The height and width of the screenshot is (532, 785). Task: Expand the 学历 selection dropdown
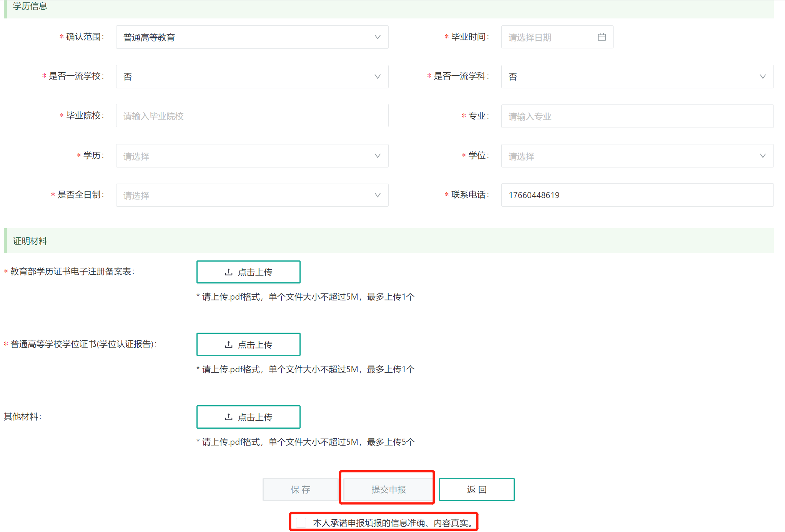[252, 156]
